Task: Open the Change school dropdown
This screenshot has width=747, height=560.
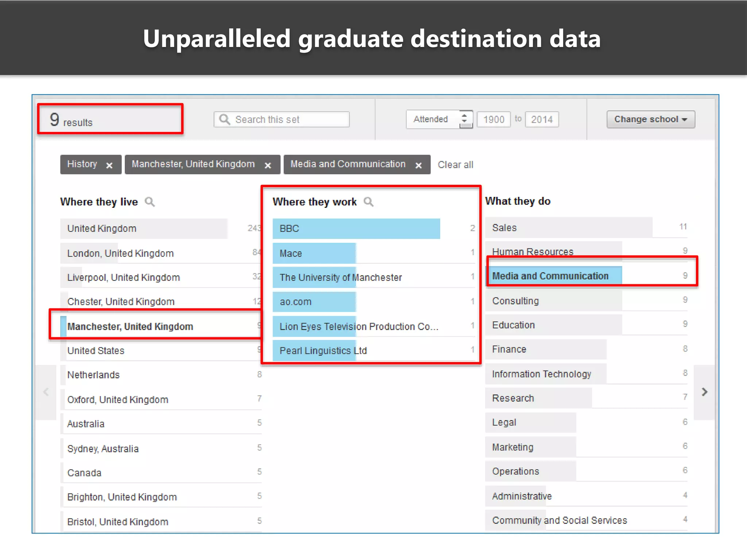Action: [651, 119]
